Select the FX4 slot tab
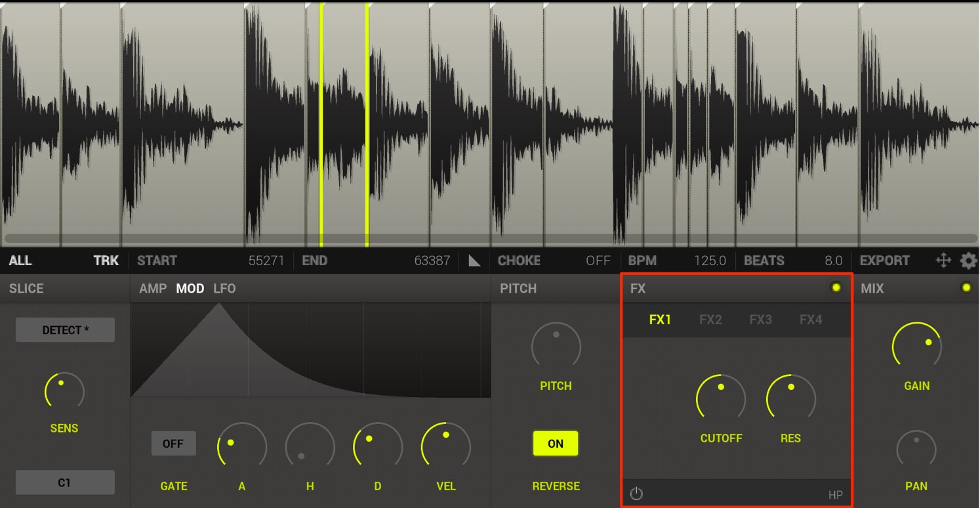Viewport: 980px width, 508px height. 811,320
